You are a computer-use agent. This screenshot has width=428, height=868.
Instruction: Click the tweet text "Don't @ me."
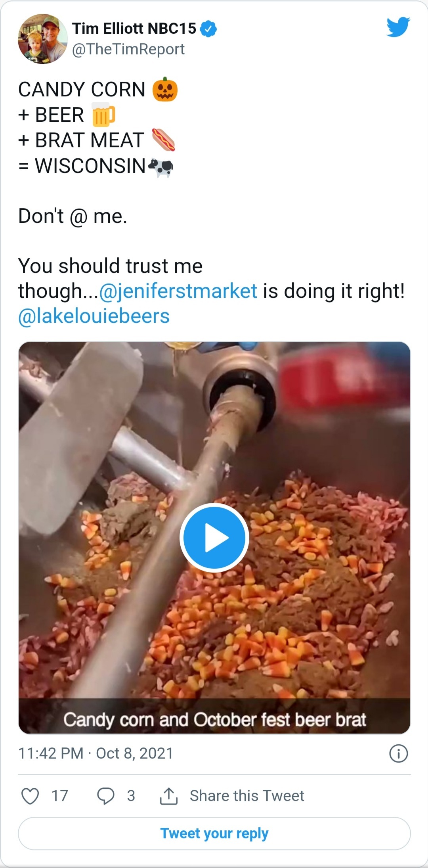point(73,217)
